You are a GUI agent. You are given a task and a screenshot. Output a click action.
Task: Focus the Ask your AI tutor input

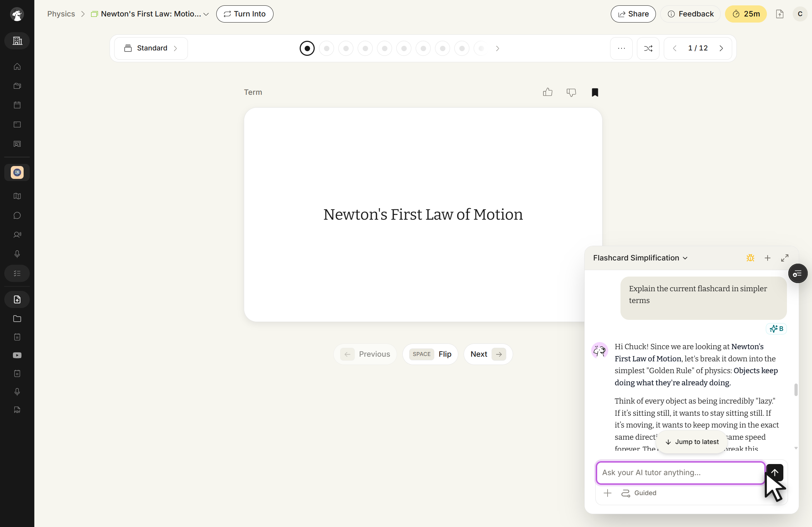(680, 473)
